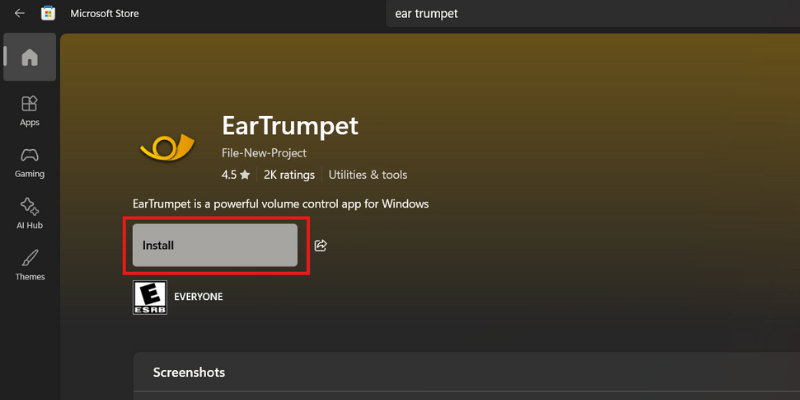Click the ESRB Everyone rating badge
This screenshot has width=800, height=400.
click(x=150, y=297)
